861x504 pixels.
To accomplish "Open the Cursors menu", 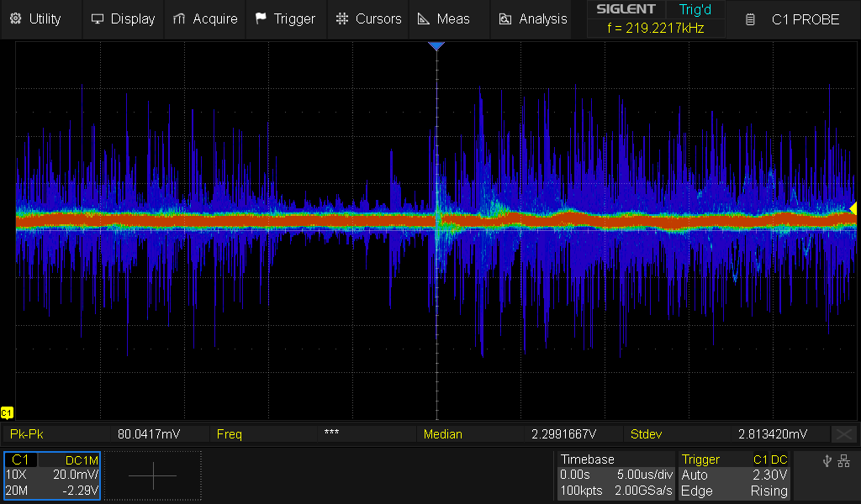I will point(368,18).
